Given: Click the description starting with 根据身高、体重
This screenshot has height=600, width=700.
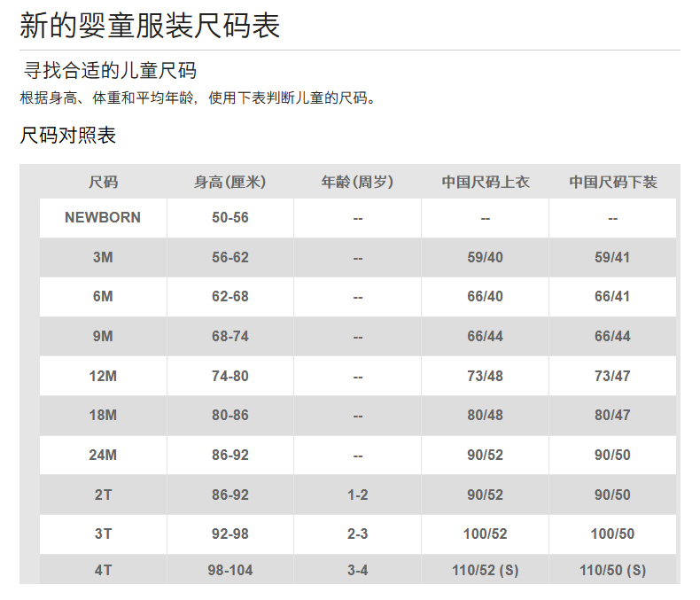Looking at the screenshot, I should [x=198, y=97].
